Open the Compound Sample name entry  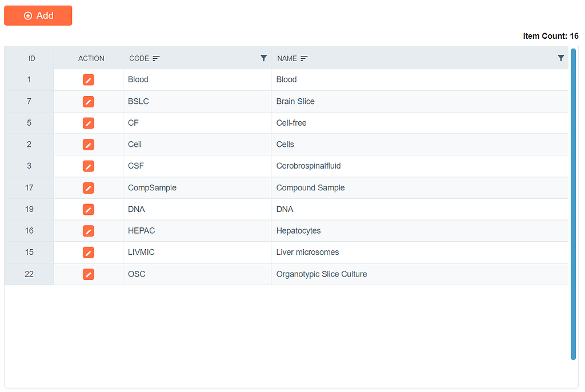click(x=310, y=187)
